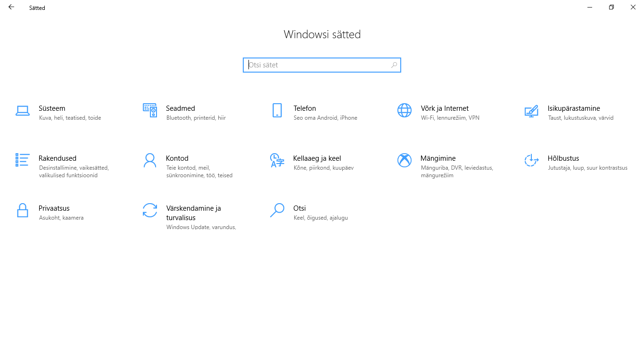Open the Süsteem settings label

click(x=52, y=108)
